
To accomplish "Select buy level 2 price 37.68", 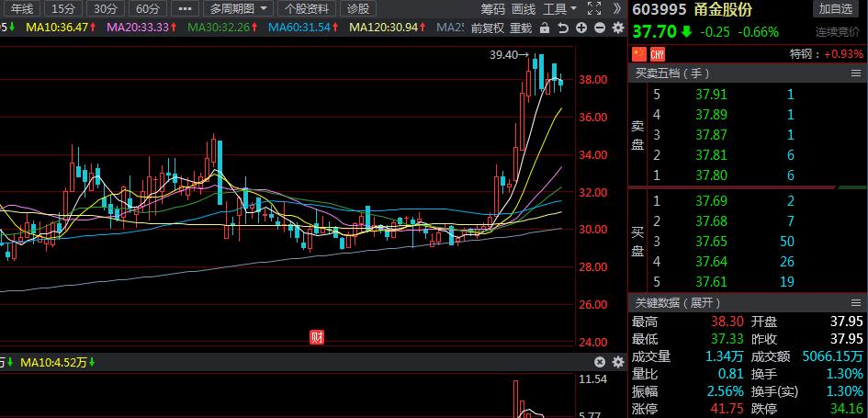I will (x=711, y=220).
